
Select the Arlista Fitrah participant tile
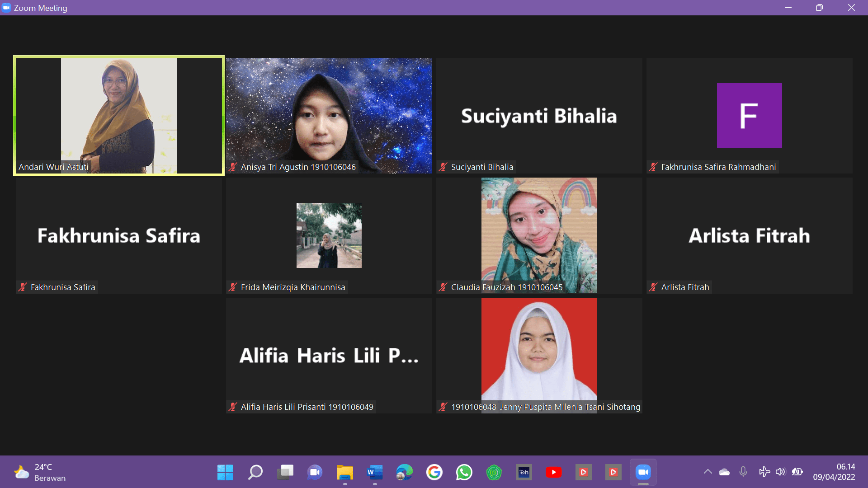[750, 235]
